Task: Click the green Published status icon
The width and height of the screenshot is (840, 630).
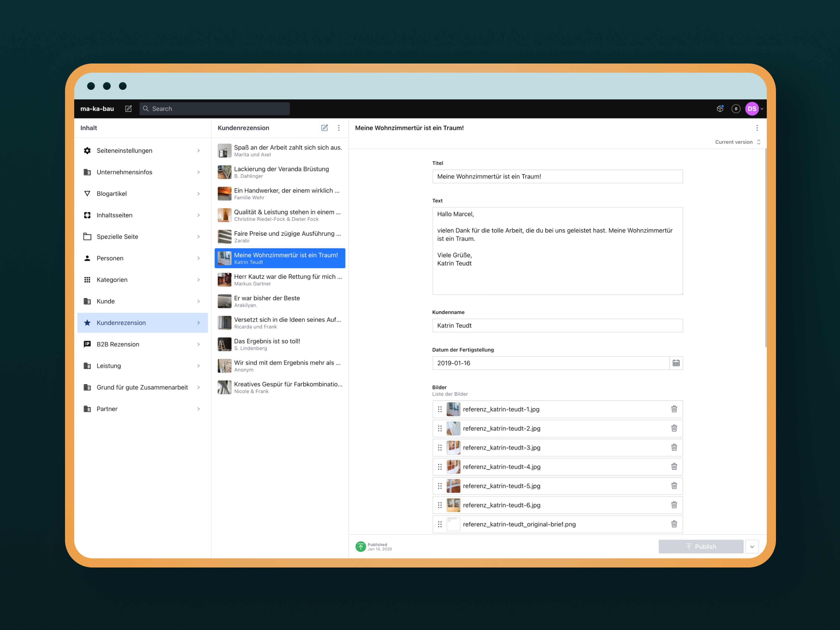Action: click(360, 546)
